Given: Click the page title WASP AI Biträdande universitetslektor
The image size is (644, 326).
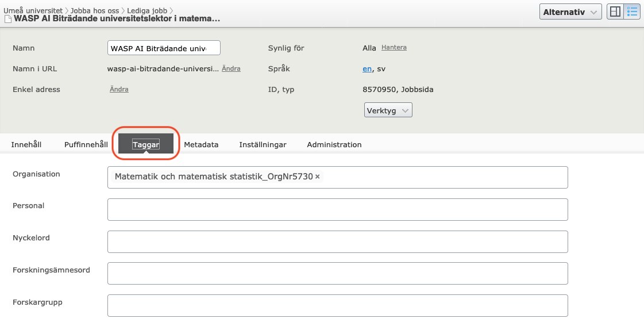Looking at the screenshot, I should pos(117,18).
